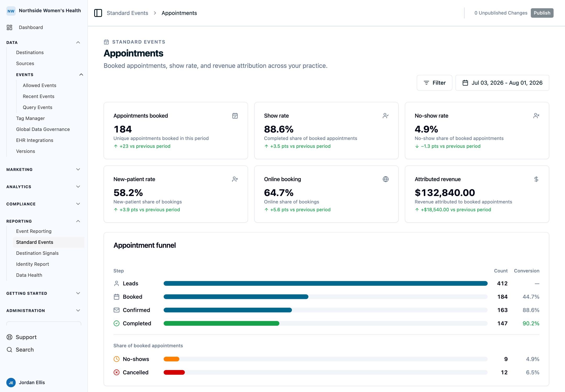Click the No-show rate person-x icon
Viewport: 565px width, 392px height.
tap(536, 116)
